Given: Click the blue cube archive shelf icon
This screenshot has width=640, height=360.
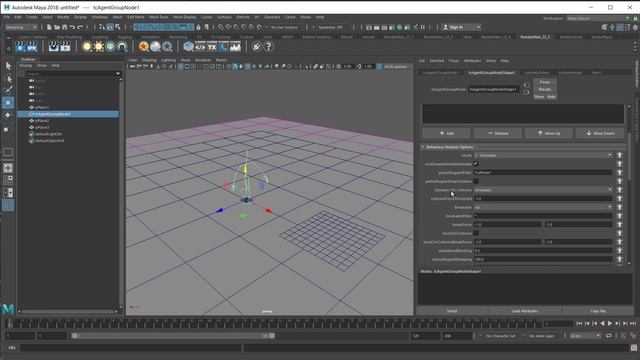Looking at the screenshot, I should coord(188,47).
